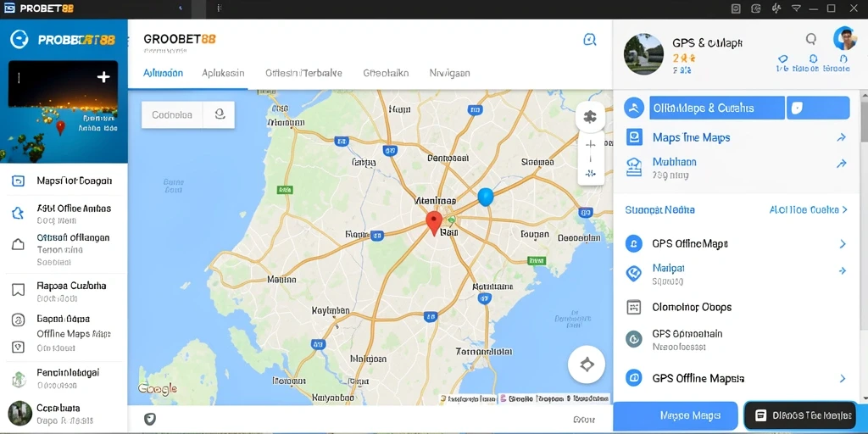Click the dark "Tfie Mertas" button at bottom right
The image size is (868, 434).
coord(800,415)
